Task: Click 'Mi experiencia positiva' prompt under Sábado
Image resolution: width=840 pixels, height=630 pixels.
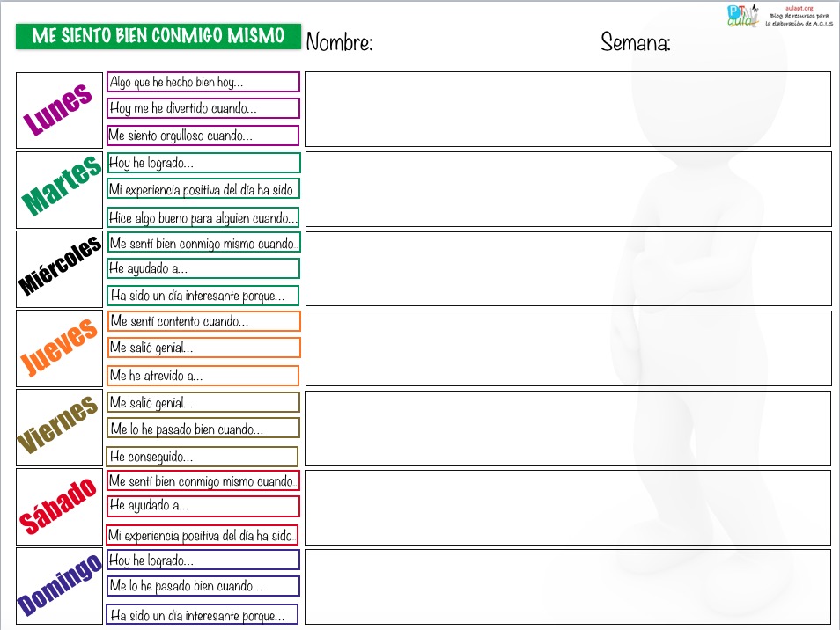Action: tap(203, 535)
